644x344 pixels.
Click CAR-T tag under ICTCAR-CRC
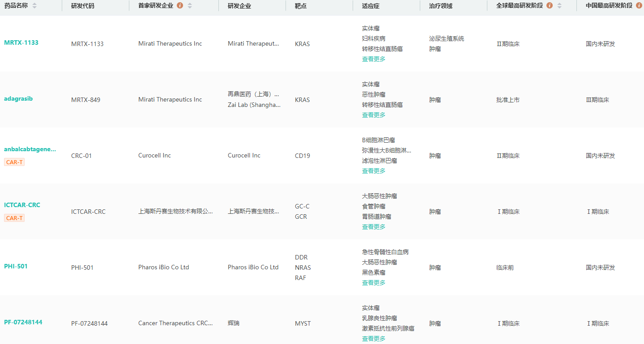tap(14, 218)
